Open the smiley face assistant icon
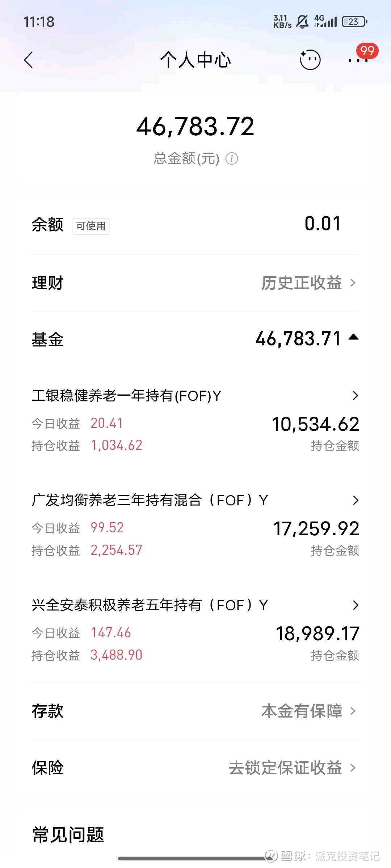The height and width of the screenshot is (868, 391). tap(310, 60)
